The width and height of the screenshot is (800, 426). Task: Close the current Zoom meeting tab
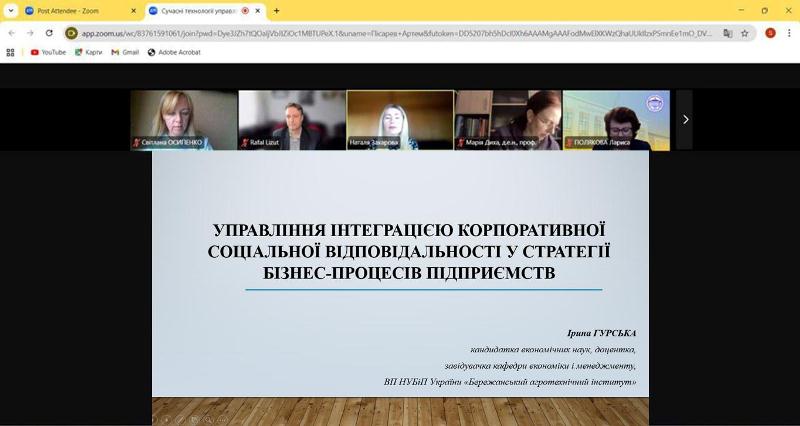pyautogui.click(x=260, y=10)
